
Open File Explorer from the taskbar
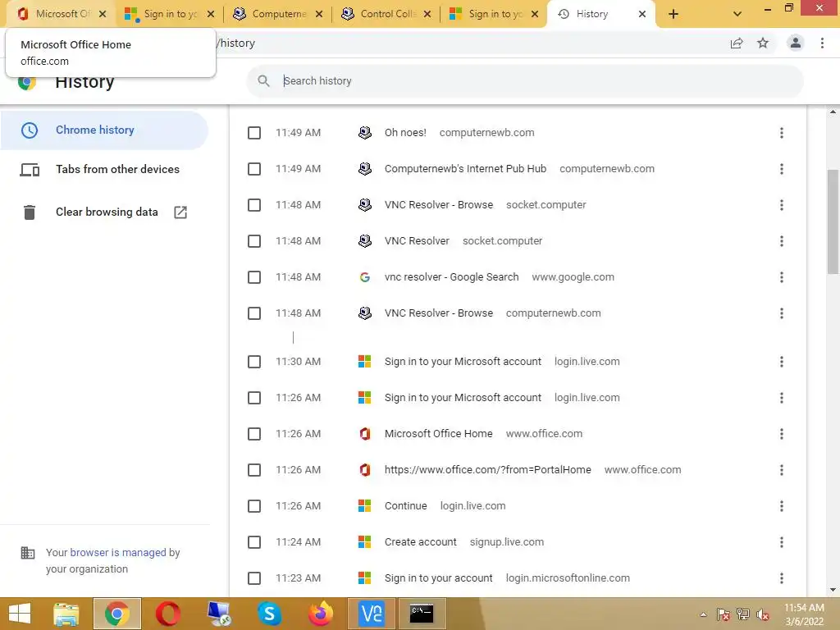tap(66, 614)
